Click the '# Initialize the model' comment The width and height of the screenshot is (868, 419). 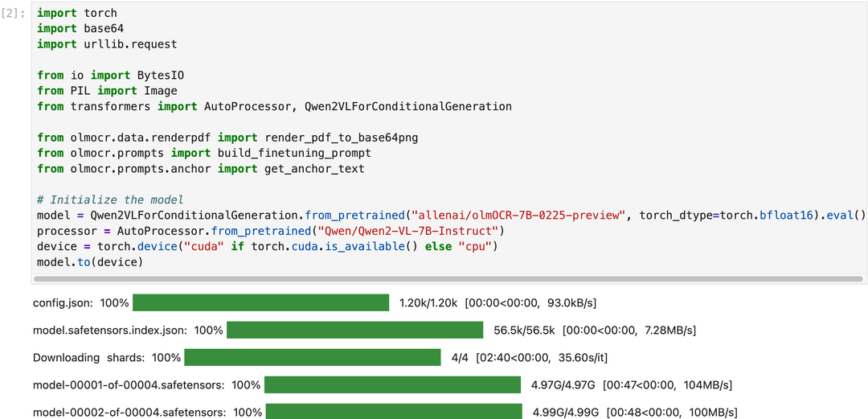point(110,199)
